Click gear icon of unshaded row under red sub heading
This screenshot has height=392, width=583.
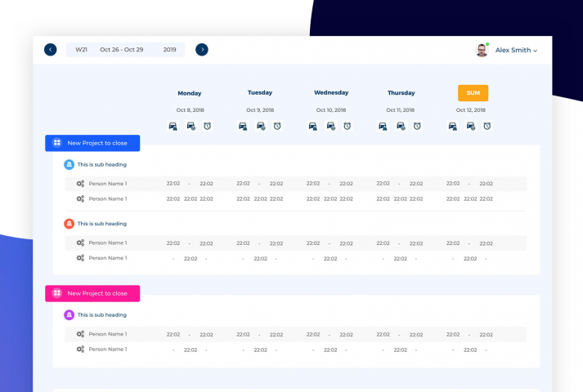click(80, 258)
